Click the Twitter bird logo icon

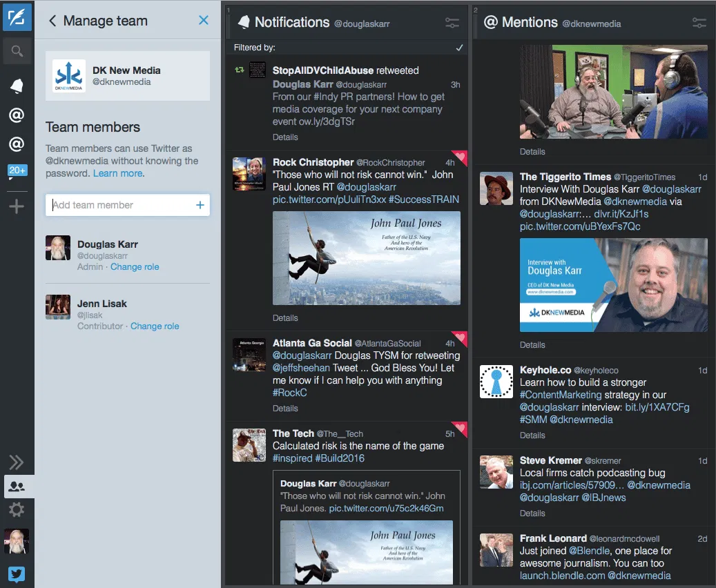[x=17, y=574]
